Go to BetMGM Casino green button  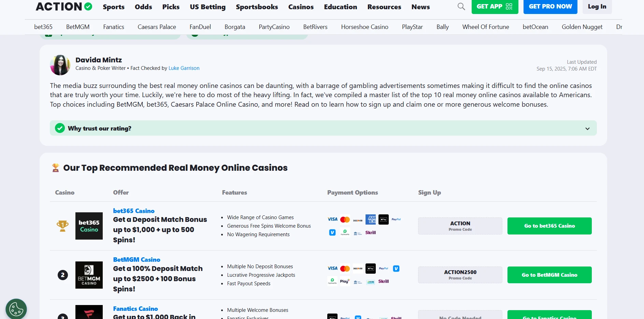[x=549, y=275]
